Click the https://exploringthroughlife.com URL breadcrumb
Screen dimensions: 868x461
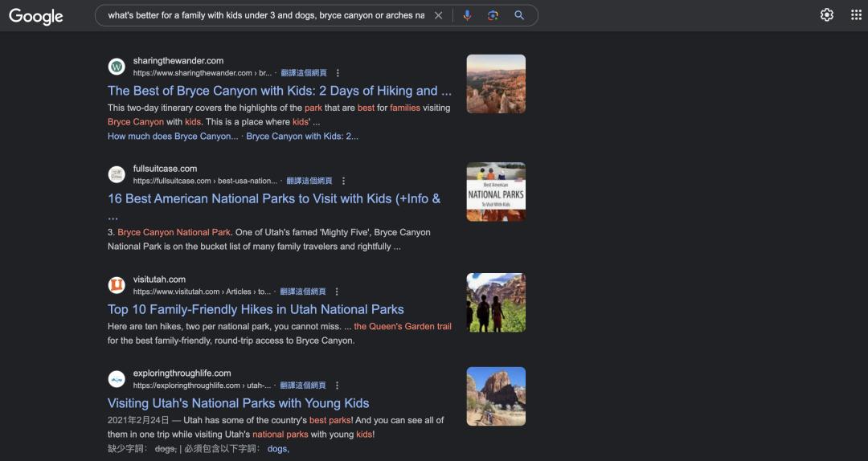point(202,386)
